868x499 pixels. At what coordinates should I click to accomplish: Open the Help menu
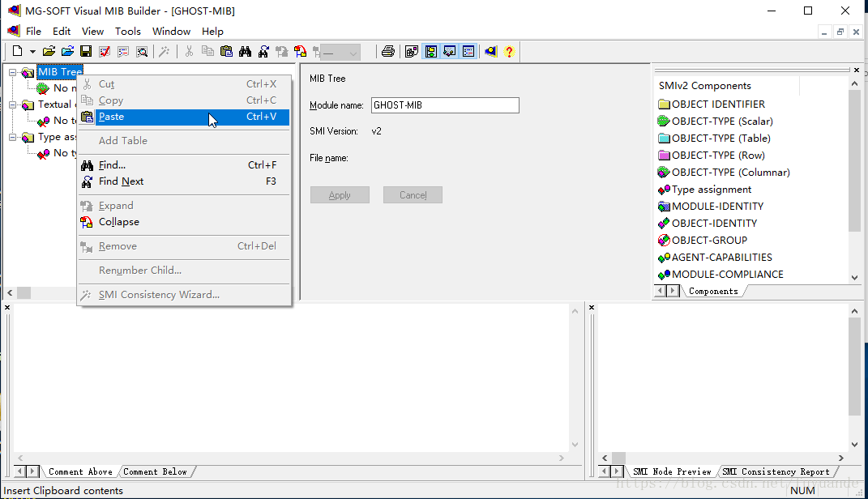coord(212,32)
